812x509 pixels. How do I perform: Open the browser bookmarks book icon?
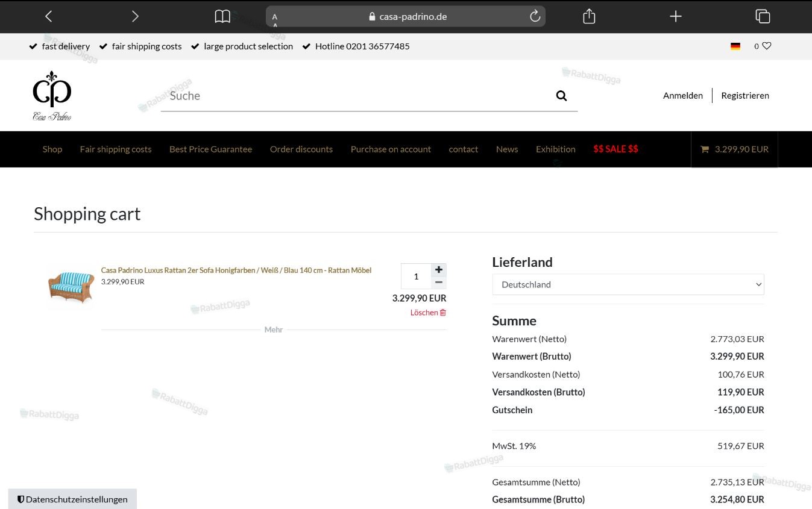click(x=222, y=16)
